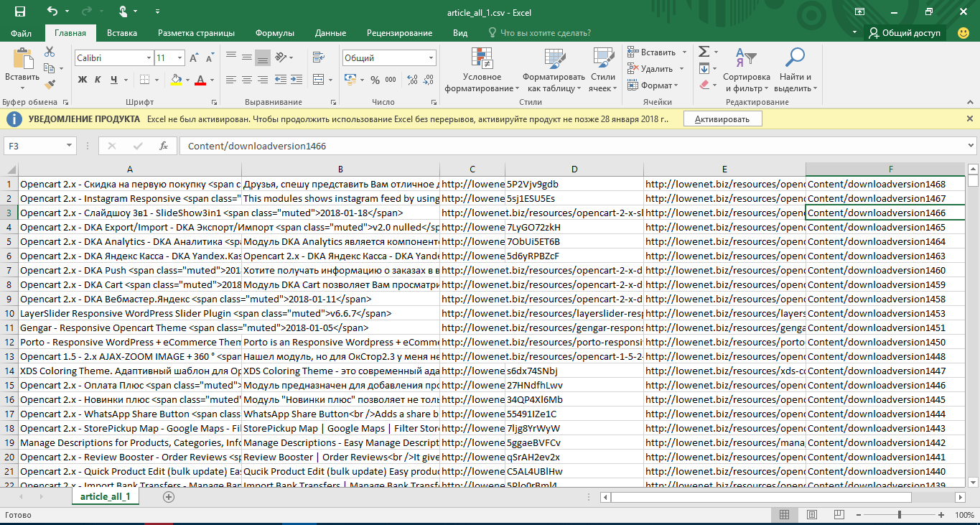
Task: Click the AutoSum sigma icon
Action: point(704,52)
